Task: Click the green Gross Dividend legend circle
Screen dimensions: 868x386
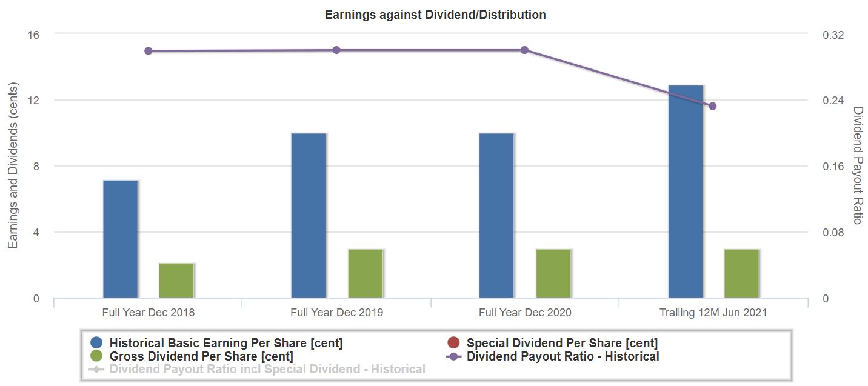Action: (96, 356)
